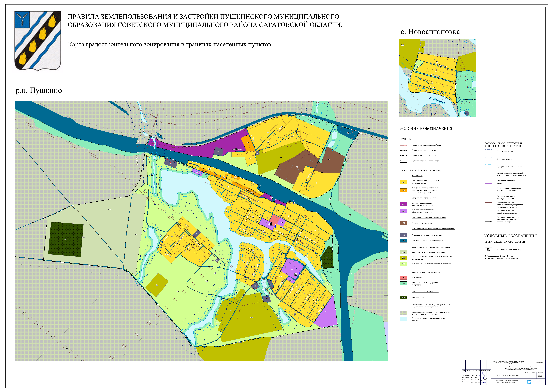Click 'Миронова М.Е.' in the title block
554x392 pixels.
(x=475, y=382)
